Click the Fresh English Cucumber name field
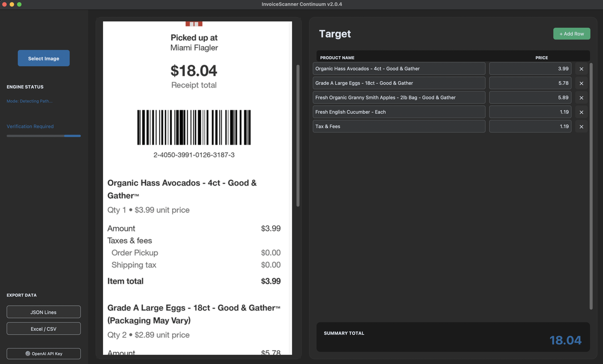Viewport: 603px width, 364px height. pyautogui.click(x=399, y=112)
